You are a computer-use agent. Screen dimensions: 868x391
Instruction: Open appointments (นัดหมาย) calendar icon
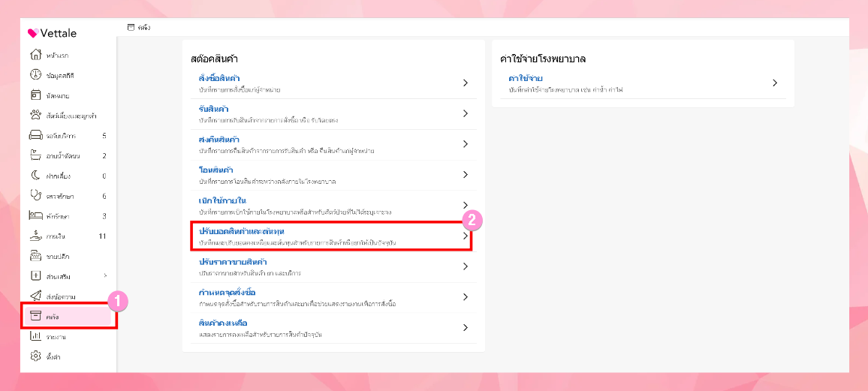click(35, 95)
